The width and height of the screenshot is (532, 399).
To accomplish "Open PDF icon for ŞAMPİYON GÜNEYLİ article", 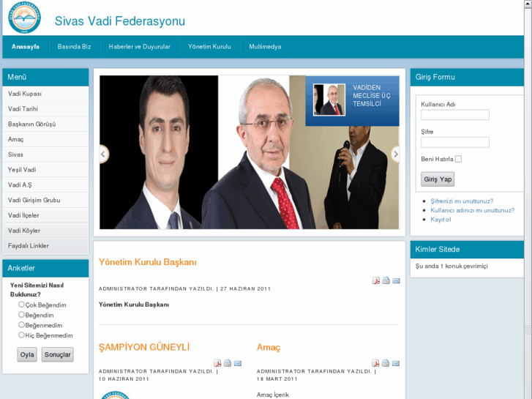I will coord(217,363).
